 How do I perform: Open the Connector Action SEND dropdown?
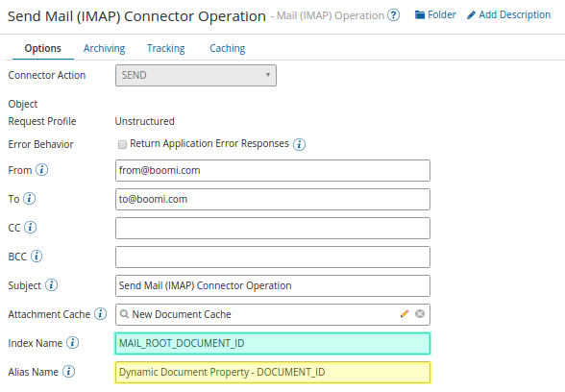[x=196, y=75]
